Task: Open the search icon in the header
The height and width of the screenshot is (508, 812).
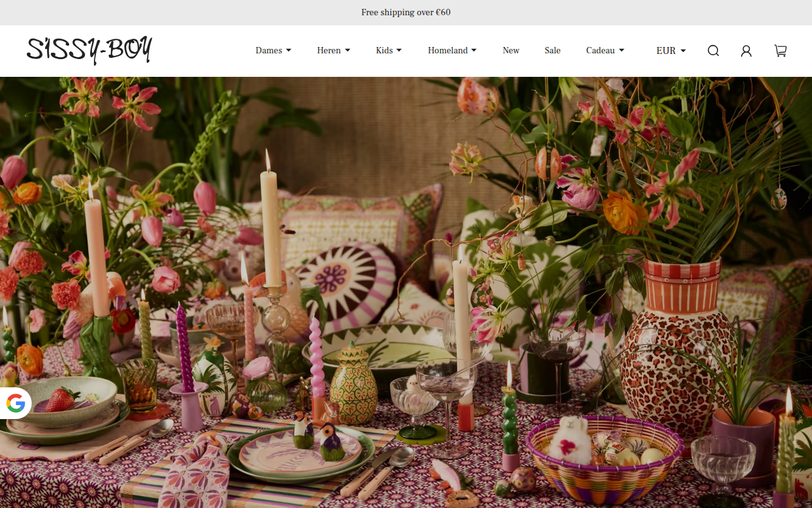Action: point(713,51)
